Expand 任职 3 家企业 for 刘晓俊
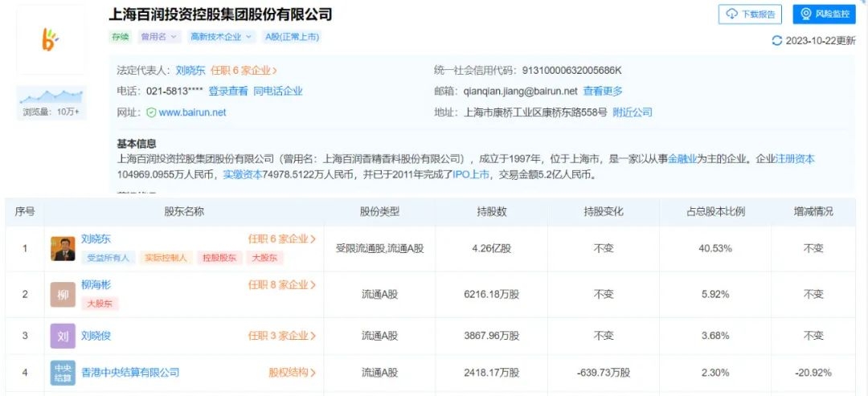 click(282, 336)
